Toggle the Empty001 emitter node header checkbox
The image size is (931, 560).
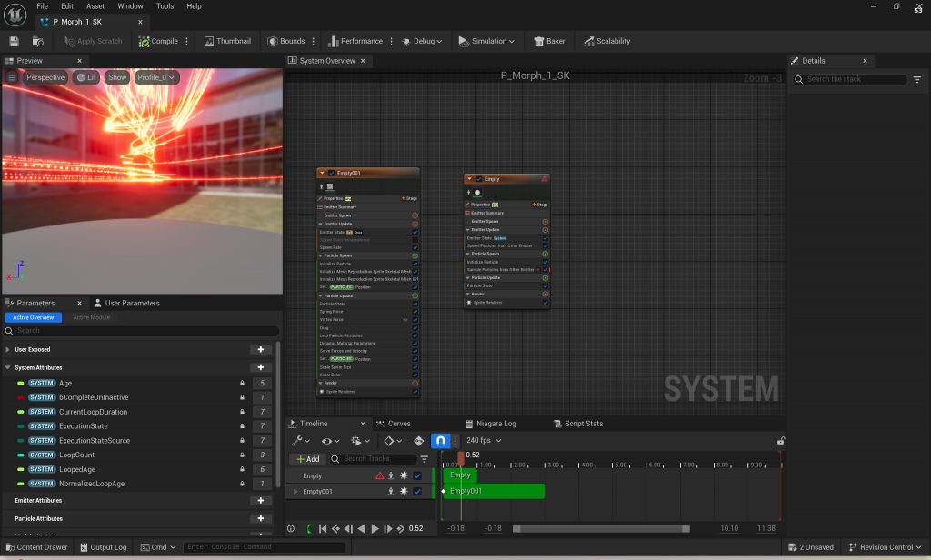click(x=331, y=174)
